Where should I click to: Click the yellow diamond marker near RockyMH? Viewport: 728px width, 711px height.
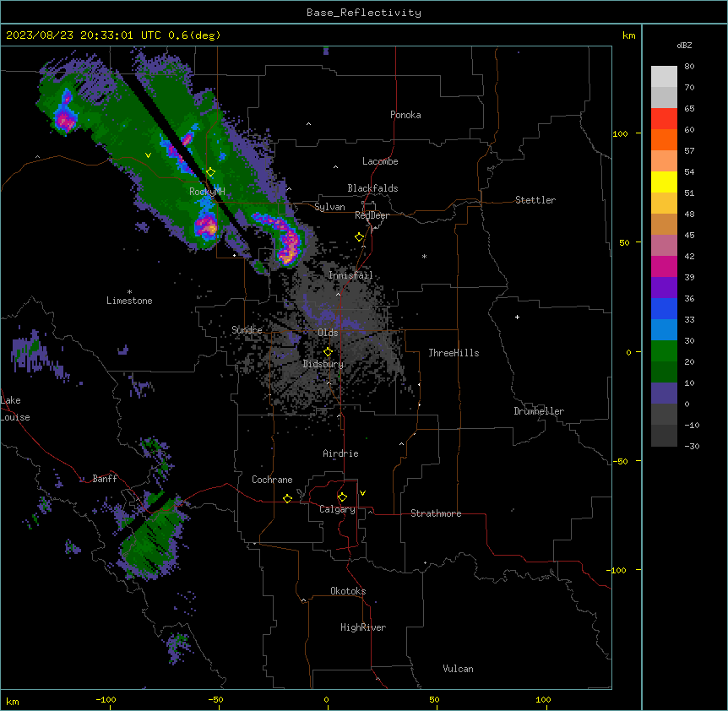tap(211, 172)
